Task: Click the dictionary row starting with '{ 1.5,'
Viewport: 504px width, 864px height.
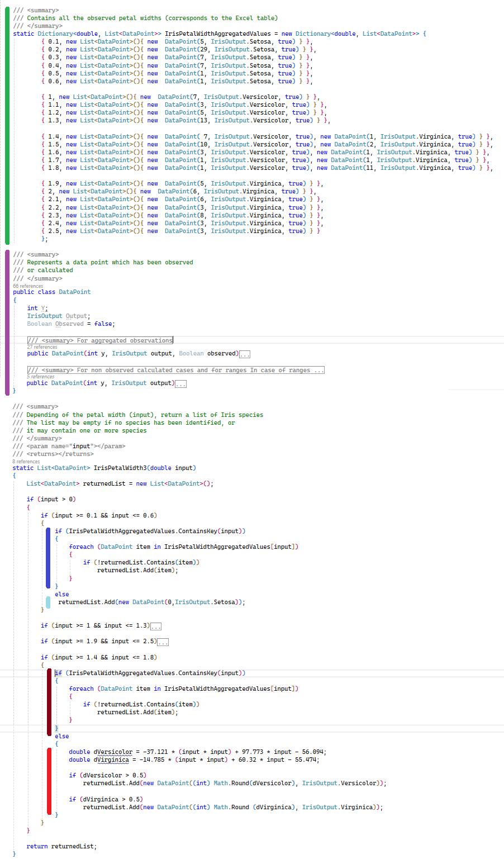Action: (267, 144)
